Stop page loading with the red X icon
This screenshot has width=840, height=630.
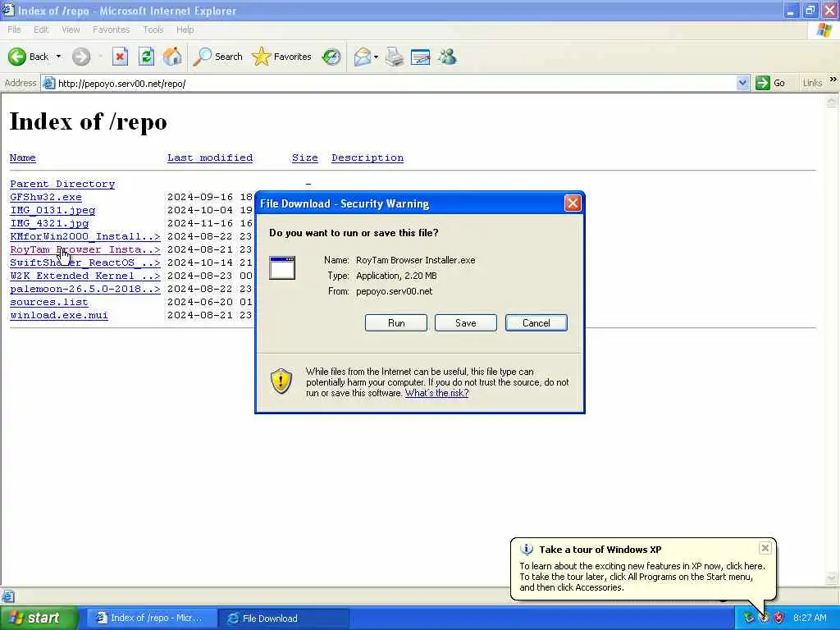pos(120,57)
